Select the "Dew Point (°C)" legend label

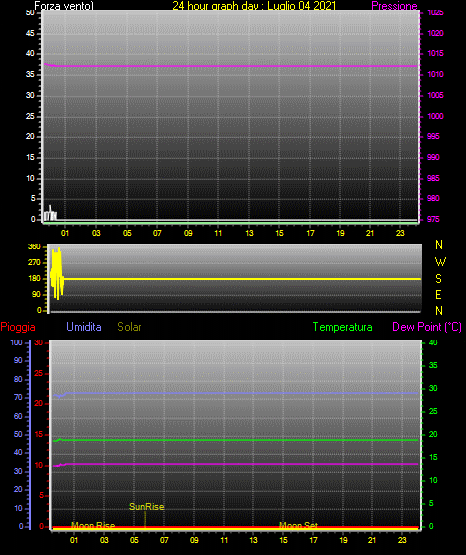(427, 327)
